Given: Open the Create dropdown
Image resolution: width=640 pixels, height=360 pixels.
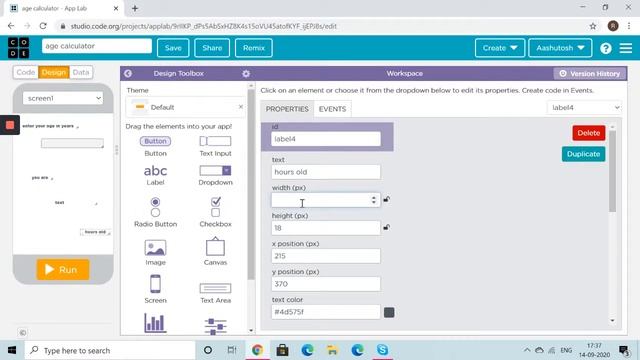Looking at the screenshot, I should [x=500, y=48].
